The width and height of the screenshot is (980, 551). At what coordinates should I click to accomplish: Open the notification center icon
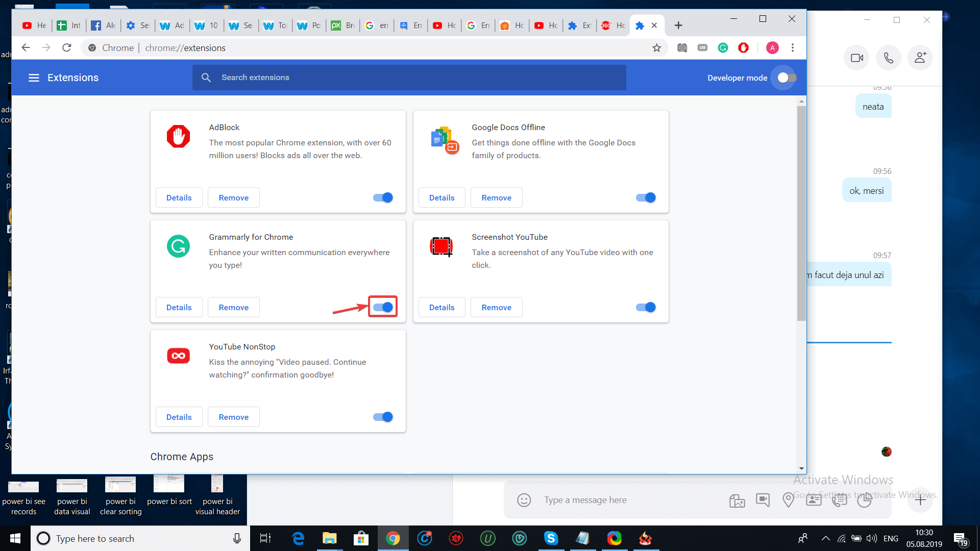(961, 539)
